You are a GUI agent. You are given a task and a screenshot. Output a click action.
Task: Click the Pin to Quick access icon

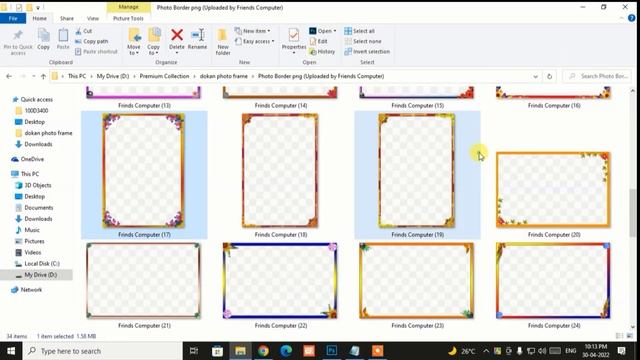(x=18, y=35)
